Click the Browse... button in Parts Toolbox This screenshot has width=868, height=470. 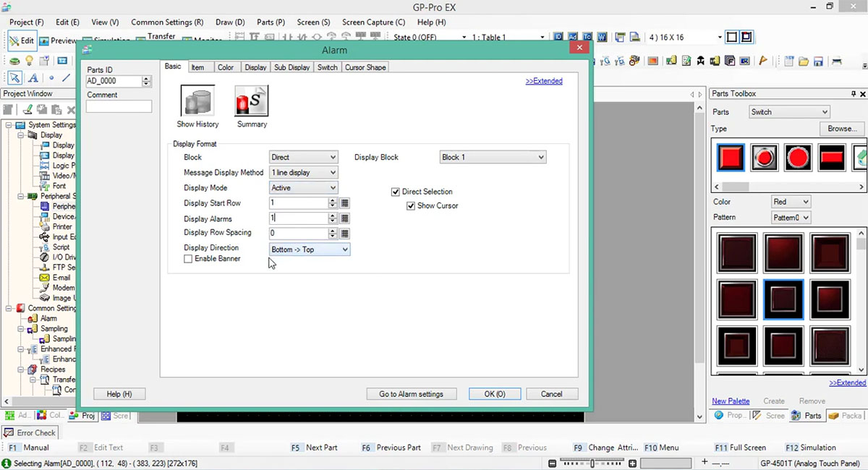point(842,129)
